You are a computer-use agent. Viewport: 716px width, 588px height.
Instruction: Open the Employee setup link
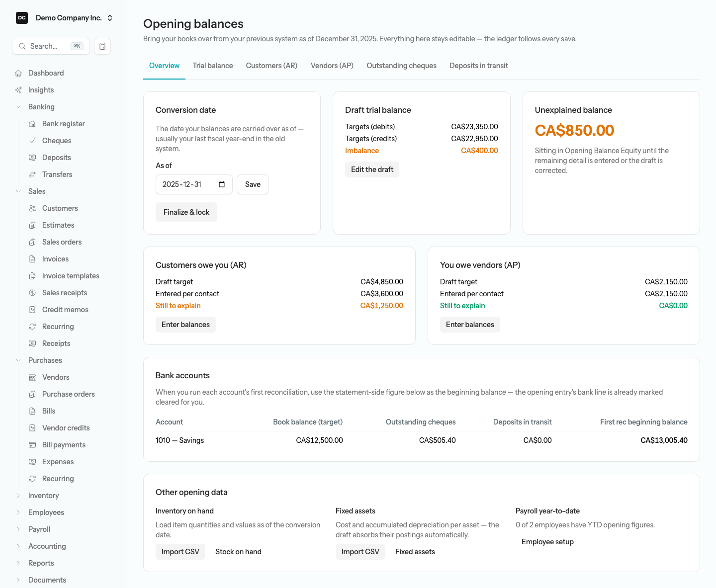click(547, 542)
